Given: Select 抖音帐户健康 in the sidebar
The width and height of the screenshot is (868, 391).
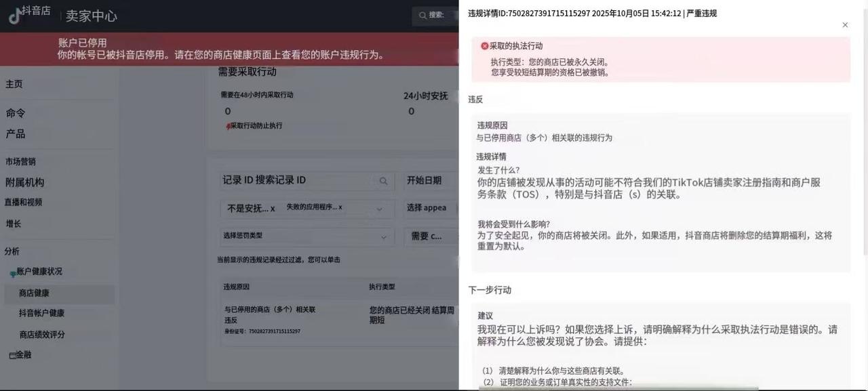Looking at the screenshot, I should click(42, 313).
